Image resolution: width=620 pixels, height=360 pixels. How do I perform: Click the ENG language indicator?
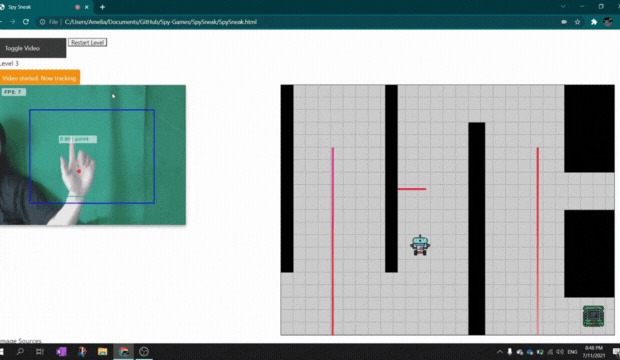tap(572, 352)
